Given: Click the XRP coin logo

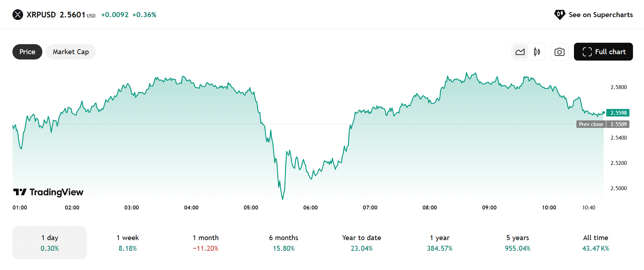Looking at the screenshot, I should (17, 15).
